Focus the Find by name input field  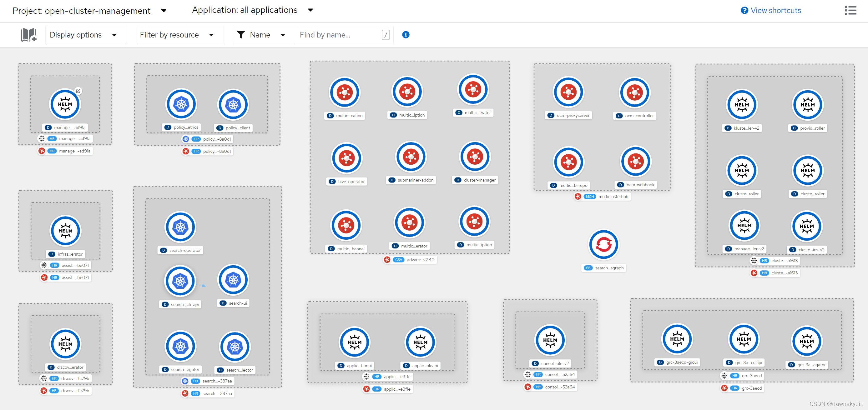339,35
